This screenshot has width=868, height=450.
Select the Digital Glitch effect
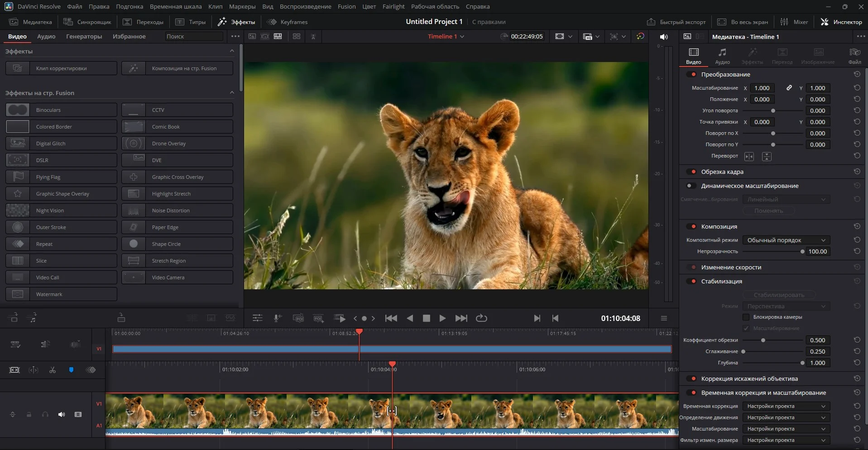click(x=61, y=144)
